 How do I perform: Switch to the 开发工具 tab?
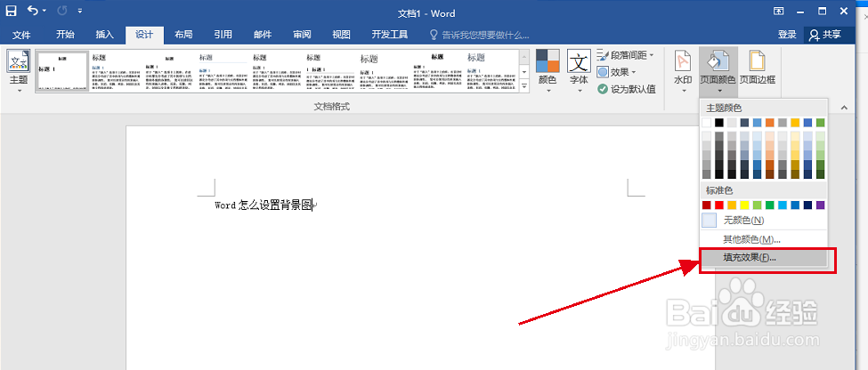pos(390,35)
